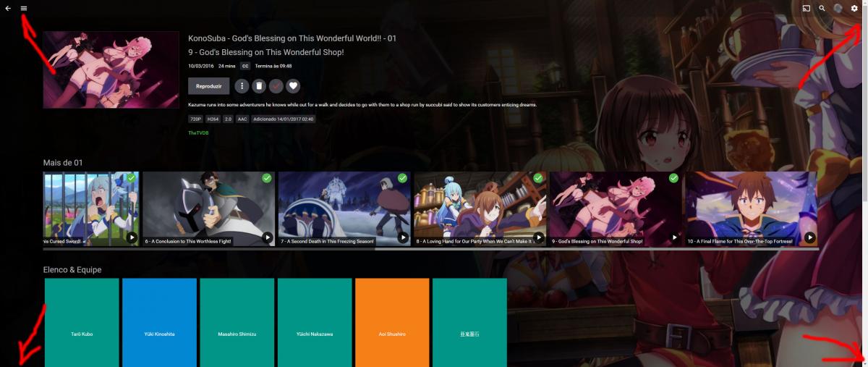Open episode 10 A Final Flame thumbnail

click(x=752, y=208)
